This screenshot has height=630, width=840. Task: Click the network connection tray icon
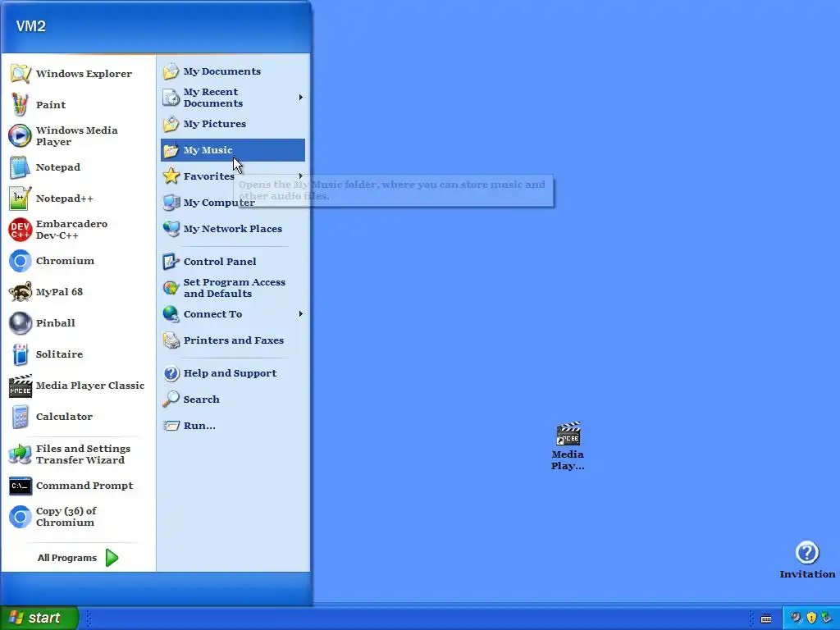click(827, 618)
